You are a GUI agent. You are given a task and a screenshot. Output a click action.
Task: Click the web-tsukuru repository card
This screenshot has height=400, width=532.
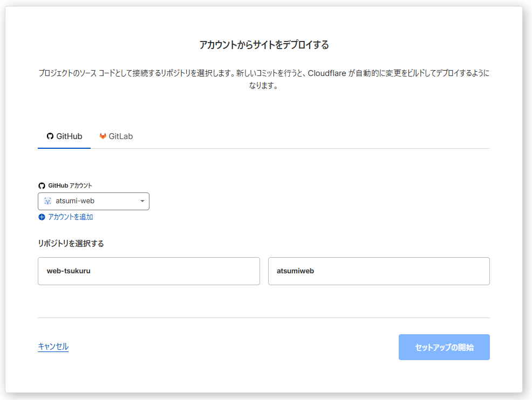pyautogui.click(x=148, y=271)
